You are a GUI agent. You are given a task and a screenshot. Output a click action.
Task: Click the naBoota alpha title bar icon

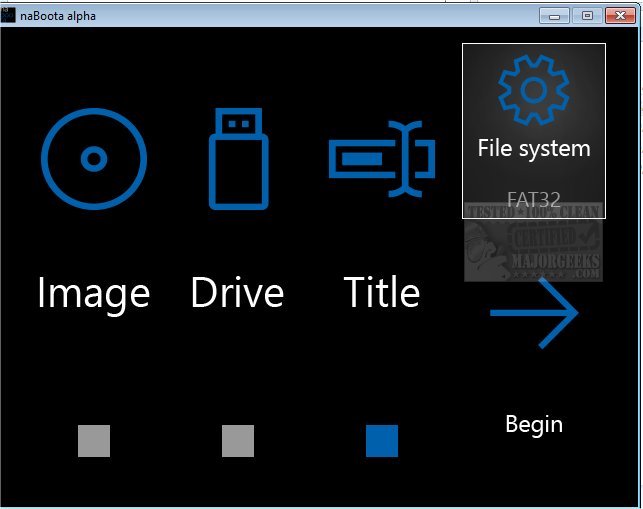coord(8,16)
